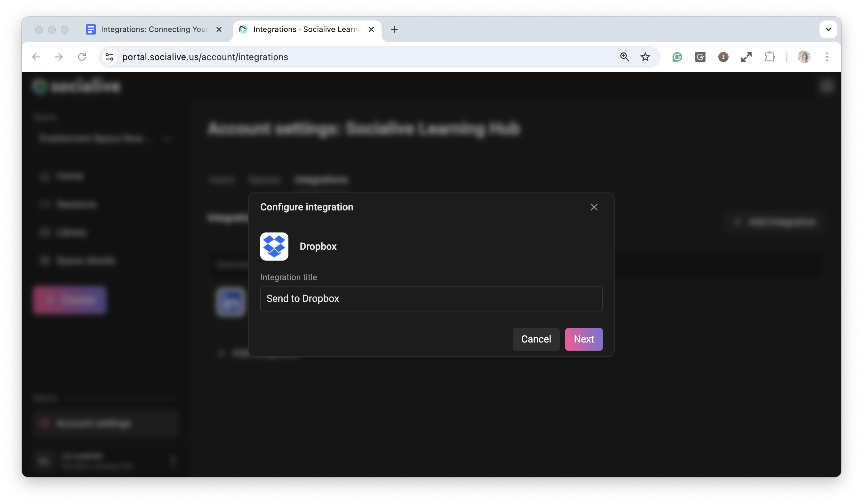Open a new browser tab

pyautogui.click(x=394, y=29)
